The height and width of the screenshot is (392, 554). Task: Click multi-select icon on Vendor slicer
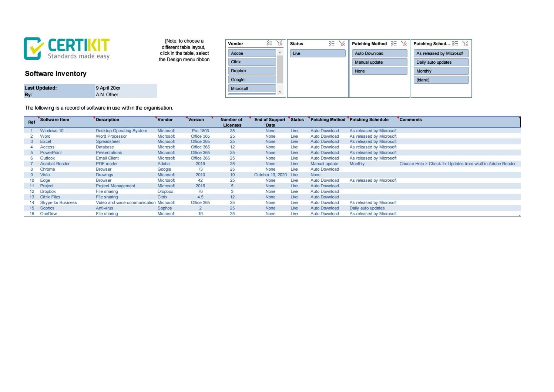[268, 43]
